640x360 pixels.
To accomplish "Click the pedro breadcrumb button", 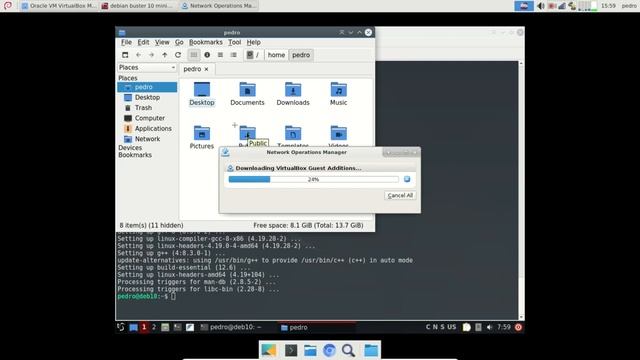I will pos(301,55).
